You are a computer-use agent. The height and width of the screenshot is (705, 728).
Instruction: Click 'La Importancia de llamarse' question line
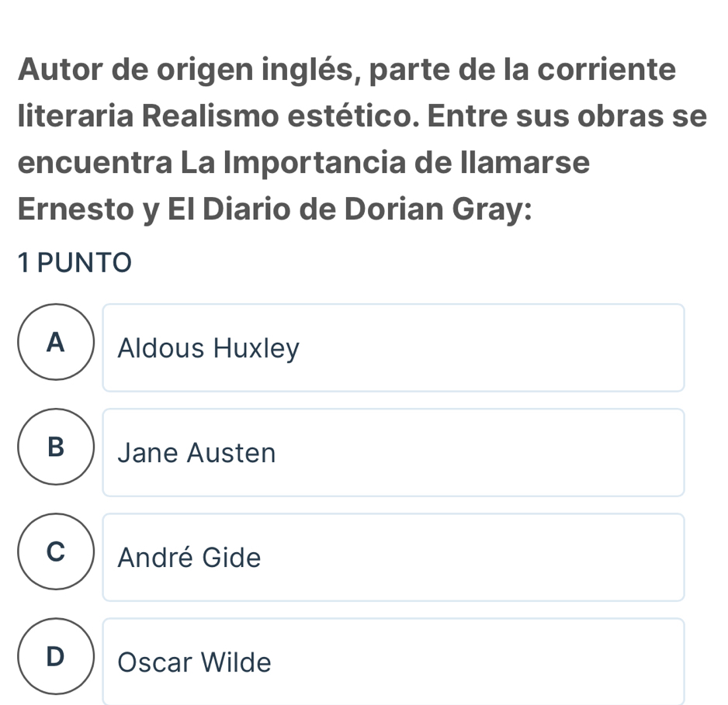point(385,163)
